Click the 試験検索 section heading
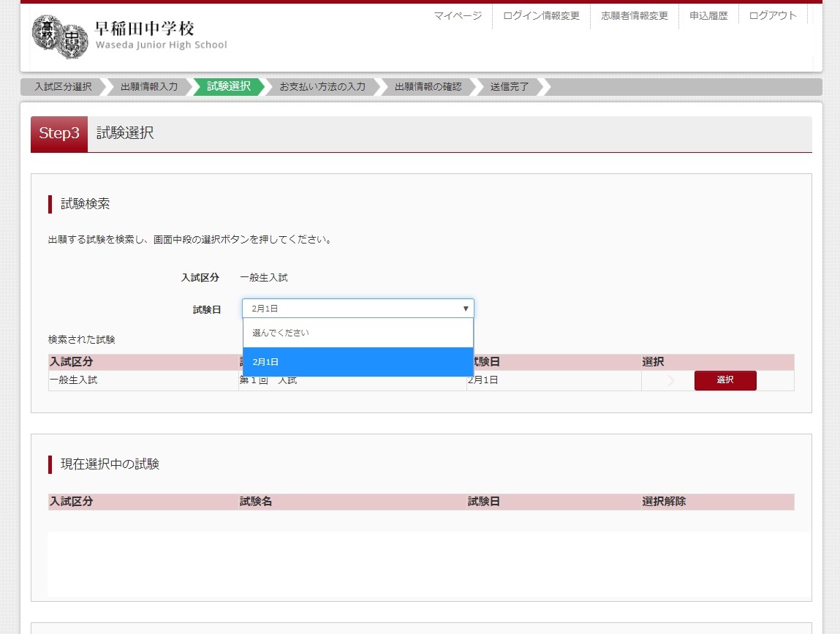 tap(86, 203)
